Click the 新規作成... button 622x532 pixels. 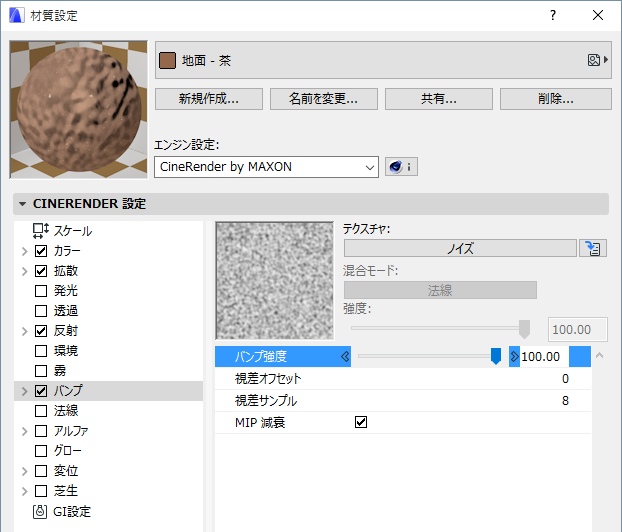209,99
